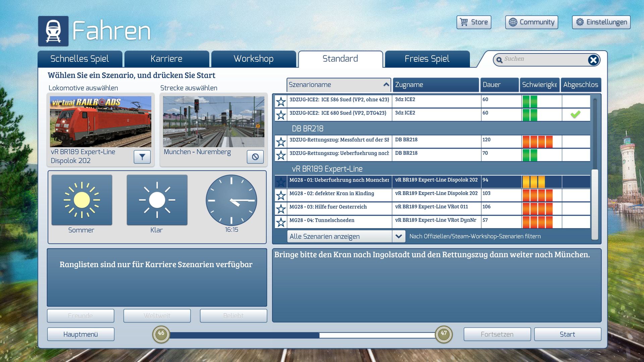This screenshot has width=644, height=362.
Task: Switch to the Karriere tab
Action: (x=167, y=59)
